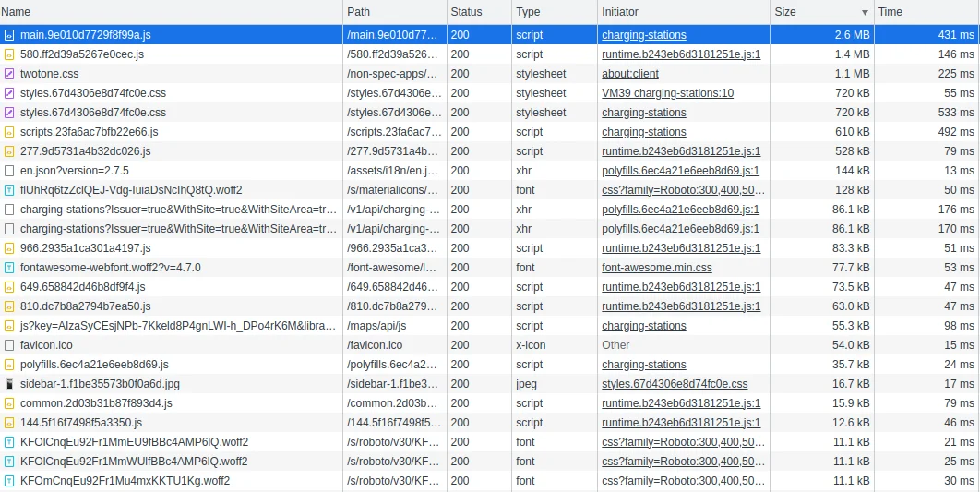Click the Status column header
This screenshot has width=980, height=492.
pos(466,12)
